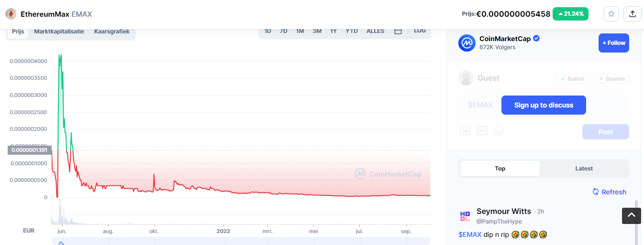The image size is (644, 245).
Task: Click the Guest avatar icon
Action: [466, 78]
